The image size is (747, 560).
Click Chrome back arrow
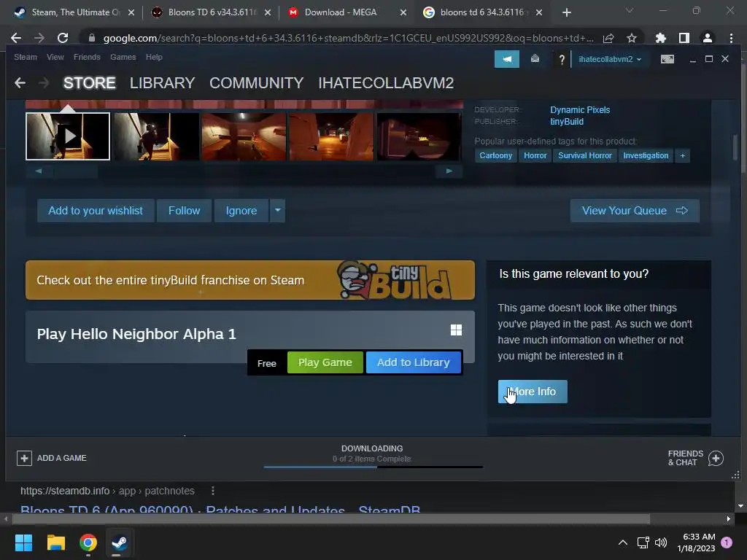click(16, 38)
